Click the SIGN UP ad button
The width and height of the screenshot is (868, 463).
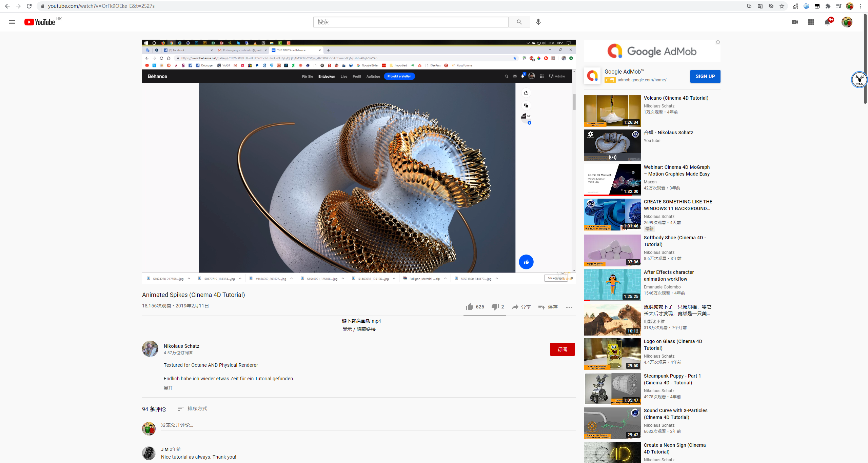[705, 76]
